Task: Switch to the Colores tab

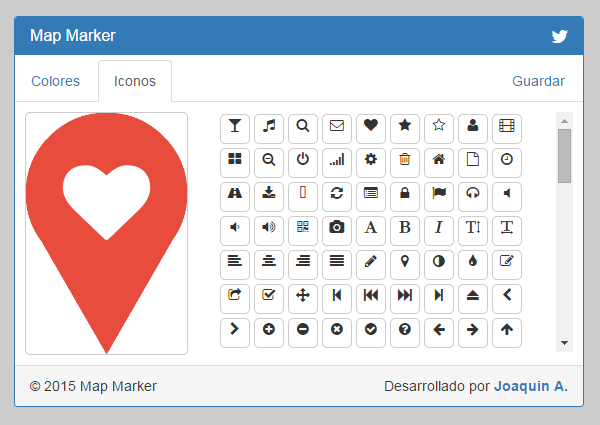Action: tap(55, 81)
